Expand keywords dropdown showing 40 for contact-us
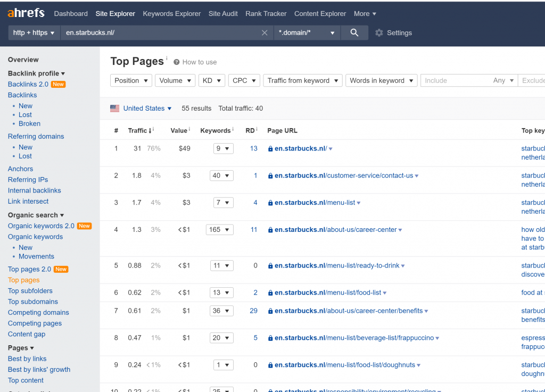This screenshot has width=545, height=392. pos(221,176)
